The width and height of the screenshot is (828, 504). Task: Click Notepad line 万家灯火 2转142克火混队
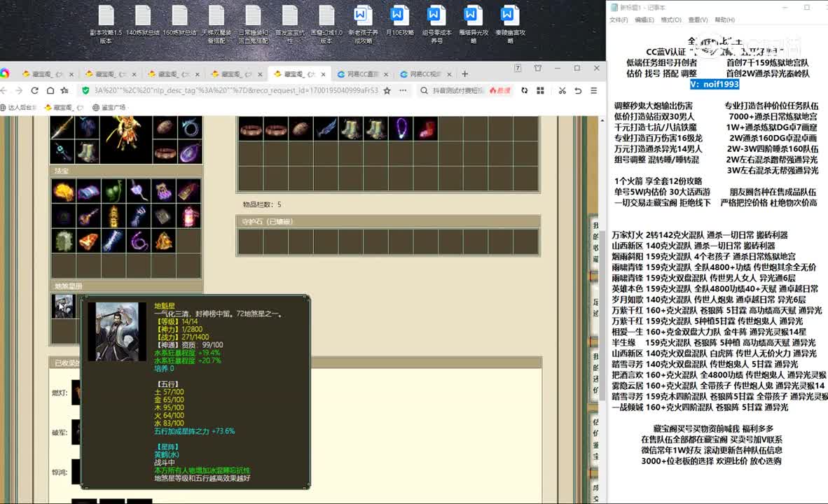(x=699, y=234)
